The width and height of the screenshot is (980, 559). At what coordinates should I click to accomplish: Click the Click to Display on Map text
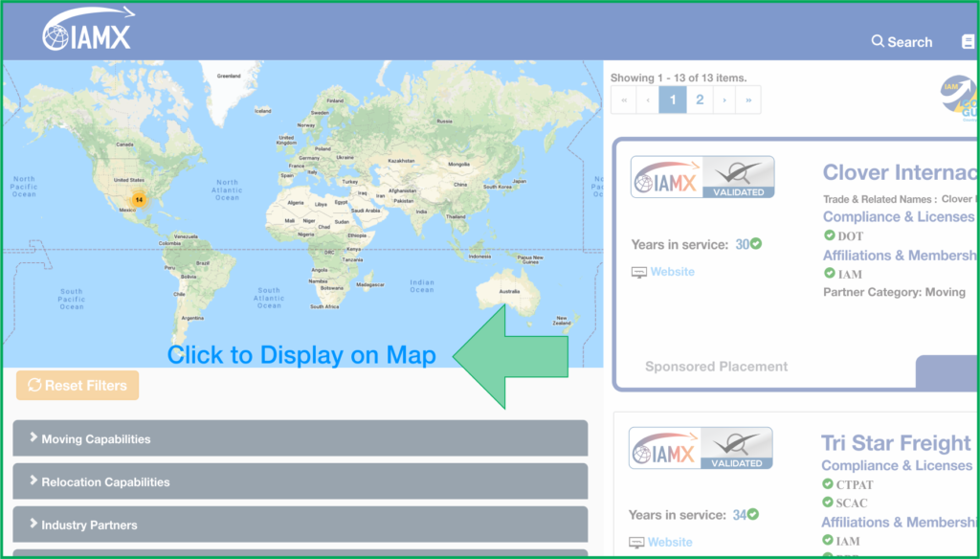(301, 354)
